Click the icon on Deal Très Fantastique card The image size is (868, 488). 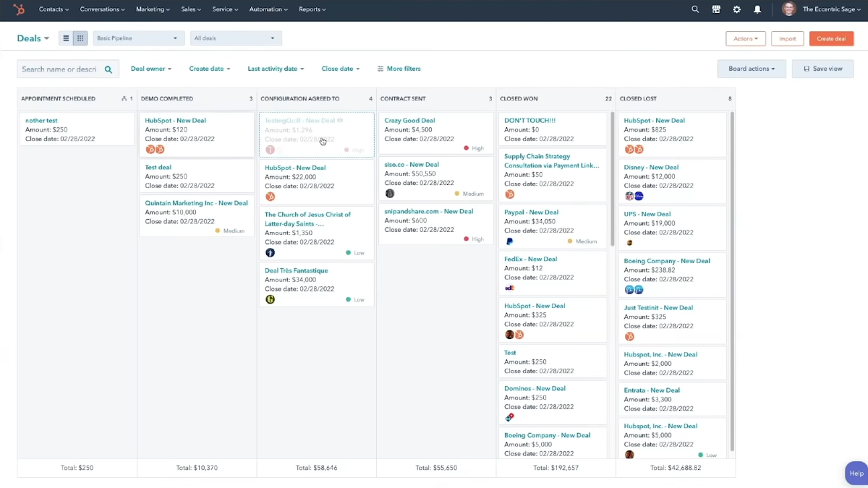270,299
